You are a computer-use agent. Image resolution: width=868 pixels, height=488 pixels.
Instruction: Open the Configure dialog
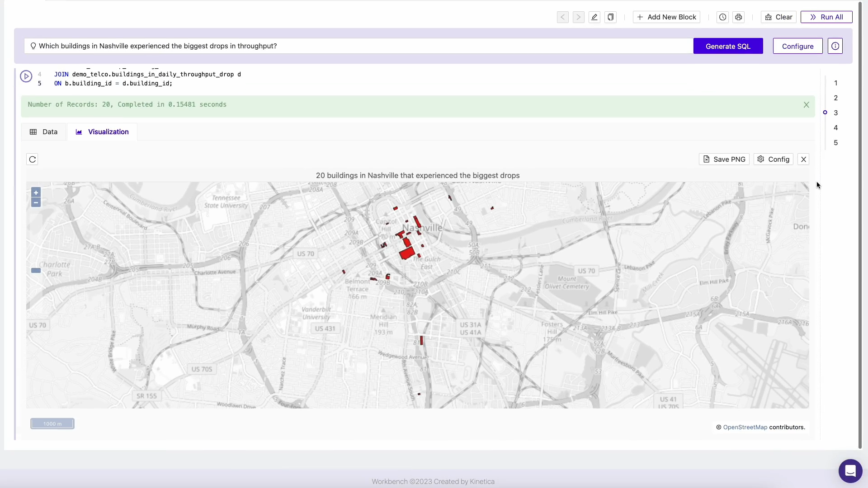click(797, 46)
